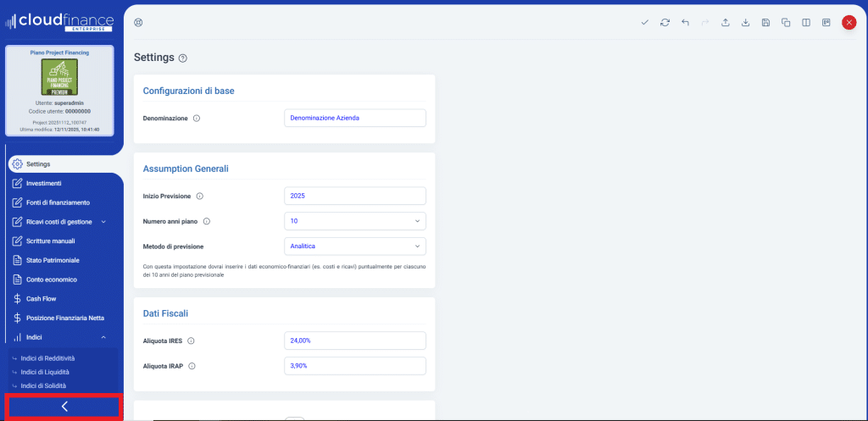The width and height of the screenshot is (868, 421).
Task: Click the Denominazione Azienda input field
Action: (354, 118)
